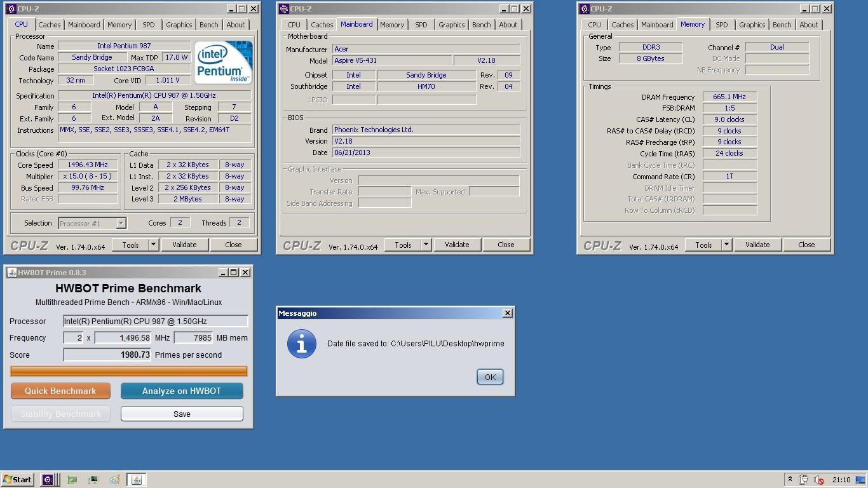
Task: Click Close button in the Mainboard window
Action: pos(506,245)
